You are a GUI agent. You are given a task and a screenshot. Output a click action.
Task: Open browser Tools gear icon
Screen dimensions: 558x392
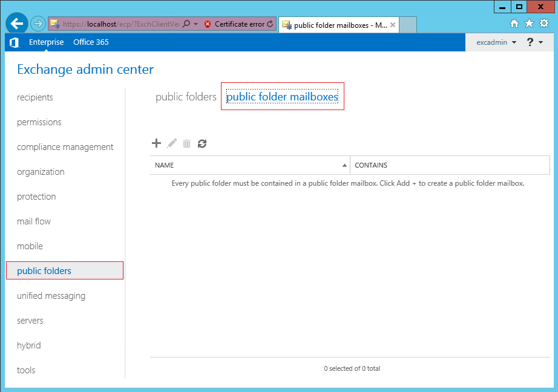pos(544,24)
